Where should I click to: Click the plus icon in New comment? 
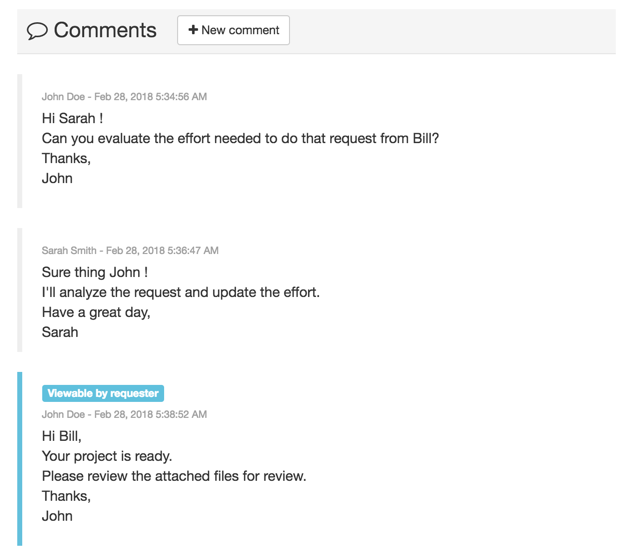pyautogui.click(x=193, y=30)
